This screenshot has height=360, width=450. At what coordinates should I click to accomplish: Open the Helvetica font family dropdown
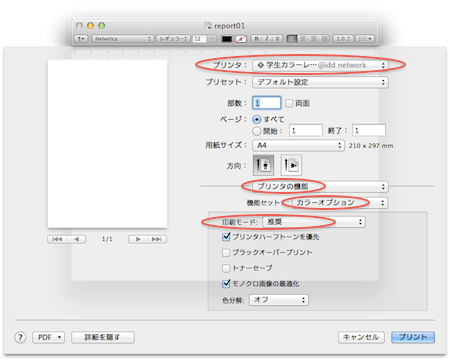(x=123, y=39)
